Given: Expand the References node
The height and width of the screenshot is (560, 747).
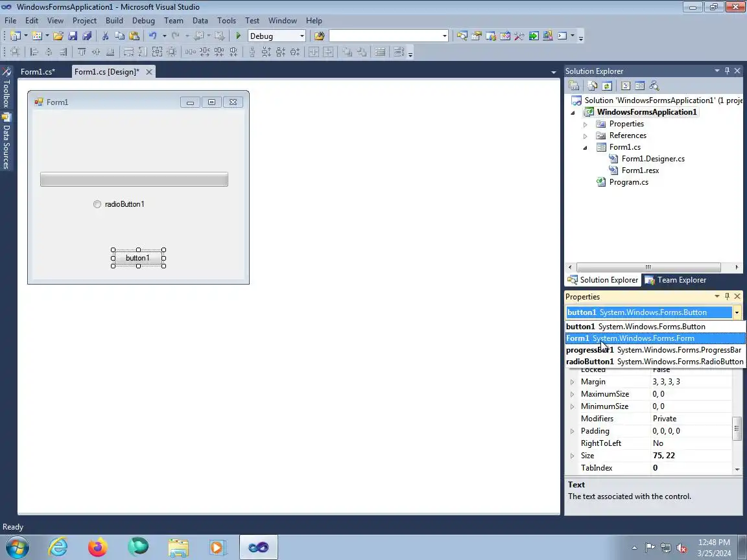Looking at the screenshot, I should (x=586, y=136).
